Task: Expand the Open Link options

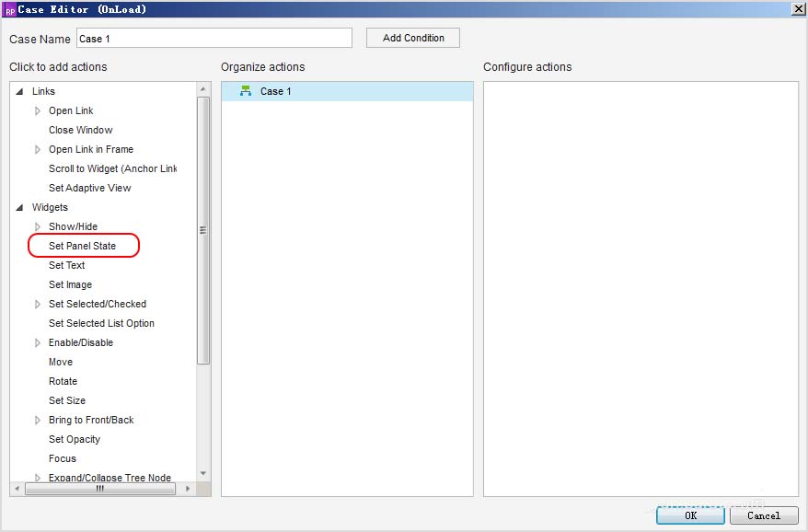Action: click(38, 110)
